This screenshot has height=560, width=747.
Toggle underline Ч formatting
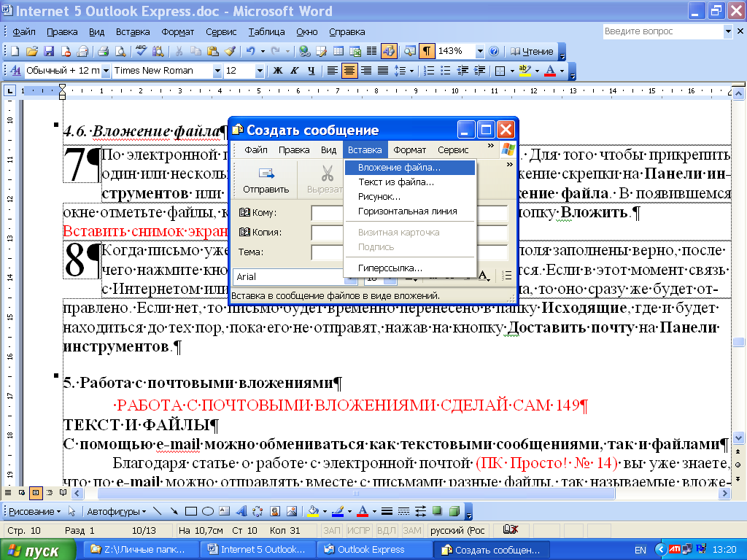click(311, 71)
